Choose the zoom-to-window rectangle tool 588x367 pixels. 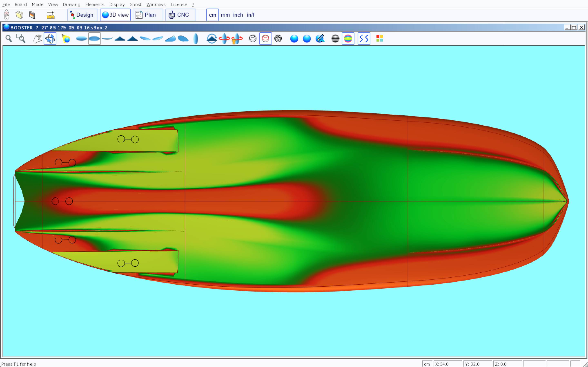(x=21, y=39)
